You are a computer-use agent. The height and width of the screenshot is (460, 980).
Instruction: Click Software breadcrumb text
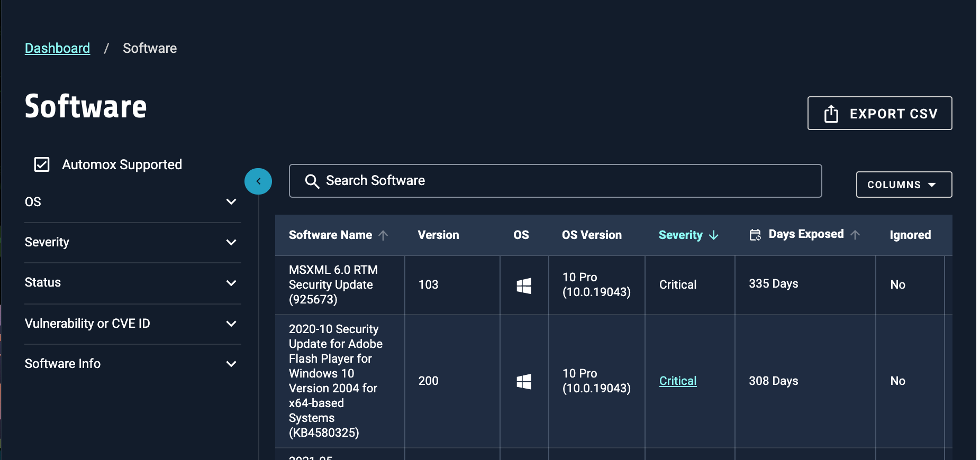tap(150, 48)
